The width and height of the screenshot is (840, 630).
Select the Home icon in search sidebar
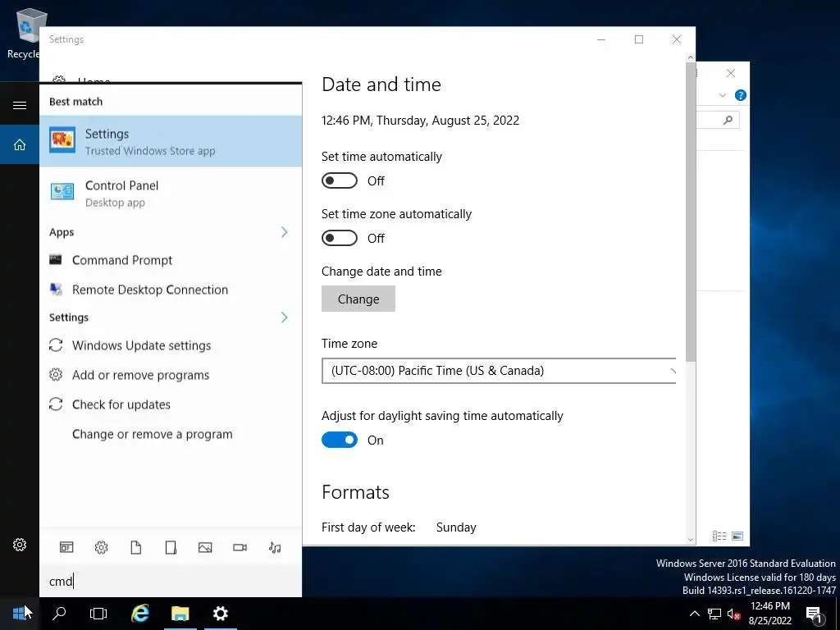pos(20,144)
